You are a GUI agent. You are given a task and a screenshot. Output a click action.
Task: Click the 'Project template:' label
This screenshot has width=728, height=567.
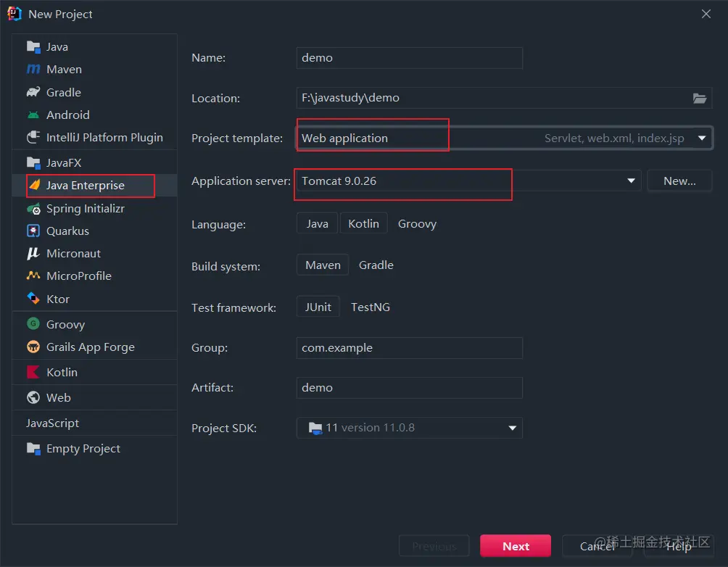tap(237, 138)
